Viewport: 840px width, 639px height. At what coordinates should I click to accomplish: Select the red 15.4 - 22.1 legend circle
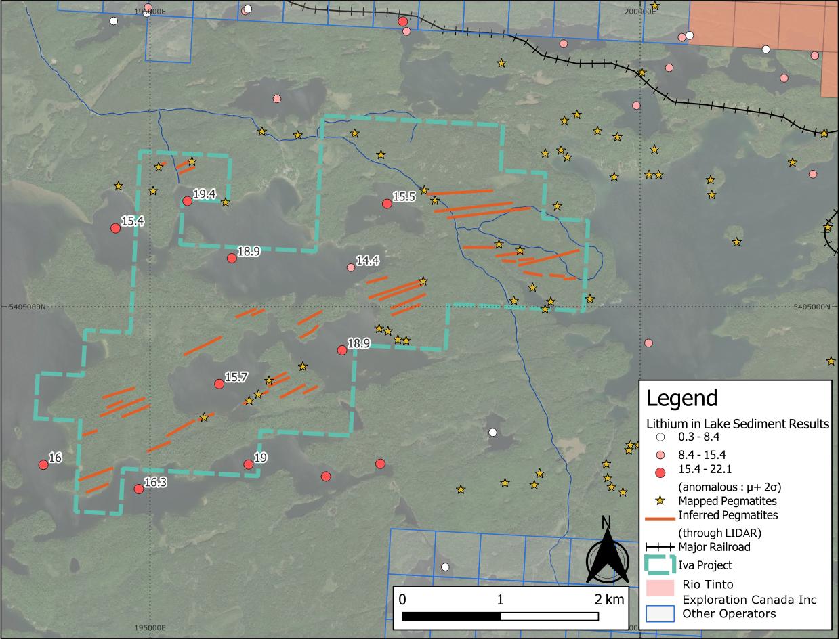coord(660,470)
